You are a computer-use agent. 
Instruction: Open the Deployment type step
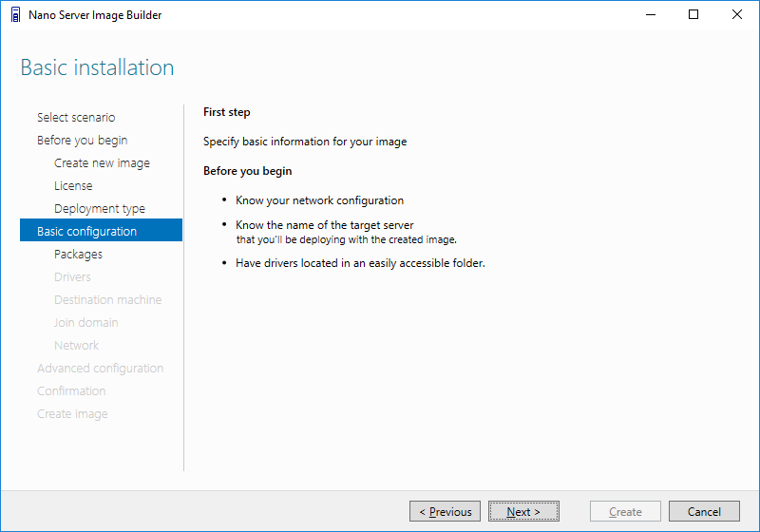100,208
